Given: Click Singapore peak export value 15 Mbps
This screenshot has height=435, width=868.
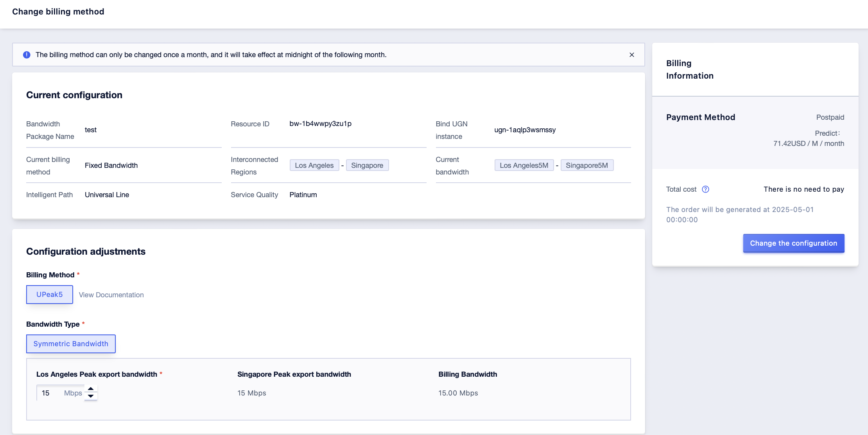Looking at the screenshot, I should 252,393.
